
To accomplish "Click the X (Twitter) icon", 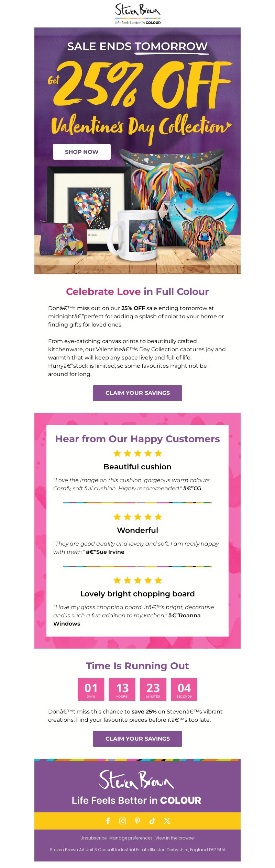I will tap(167, 821).
